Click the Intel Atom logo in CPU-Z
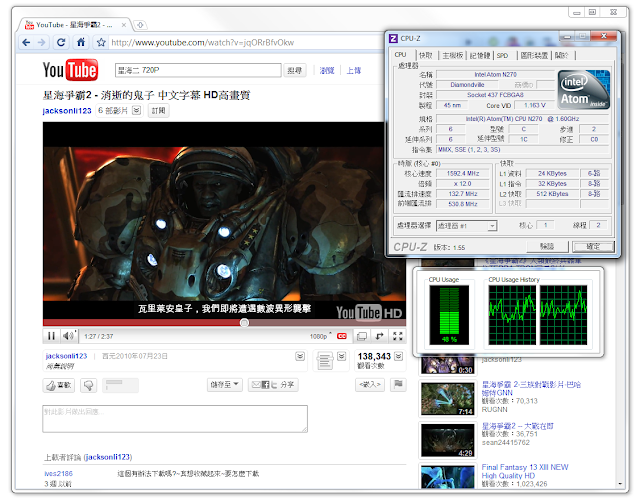Image resolution: width=640 pixels, height=500 pixels. (584, 90)
